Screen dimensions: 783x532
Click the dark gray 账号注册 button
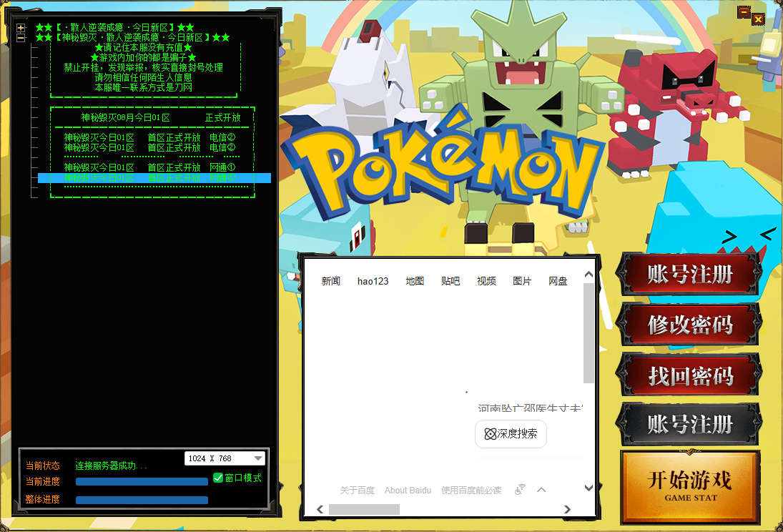tap(689, 424)
